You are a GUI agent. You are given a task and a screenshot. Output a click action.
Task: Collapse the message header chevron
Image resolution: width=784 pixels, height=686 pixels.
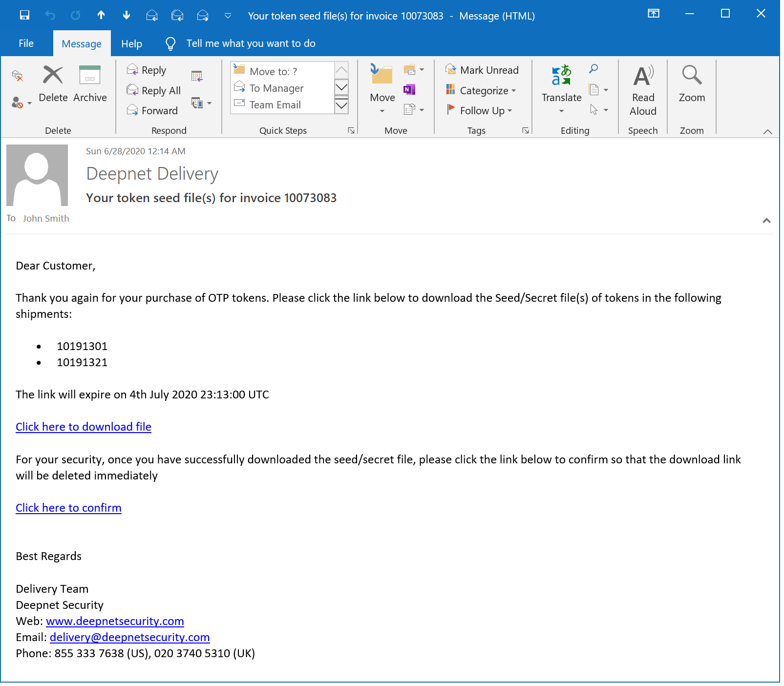pos(766,221)
